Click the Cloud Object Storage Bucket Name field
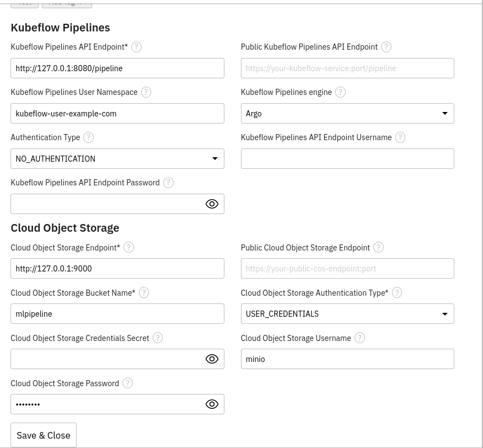Screen dimensions: 483x448 point(117,314)
